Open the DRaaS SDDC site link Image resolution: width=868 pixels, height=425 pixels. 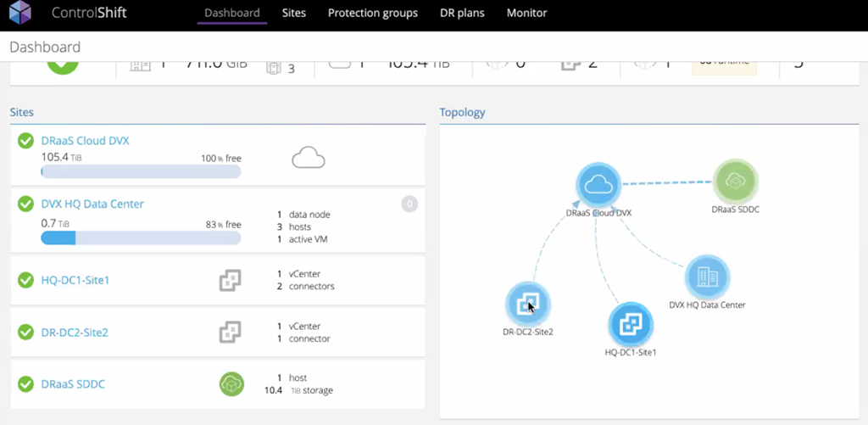pos(73,384)
